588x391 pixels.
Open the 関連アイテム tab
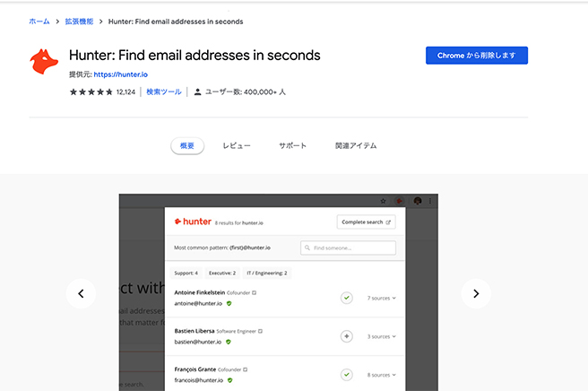pyautogui.click(x=356, y=145)
